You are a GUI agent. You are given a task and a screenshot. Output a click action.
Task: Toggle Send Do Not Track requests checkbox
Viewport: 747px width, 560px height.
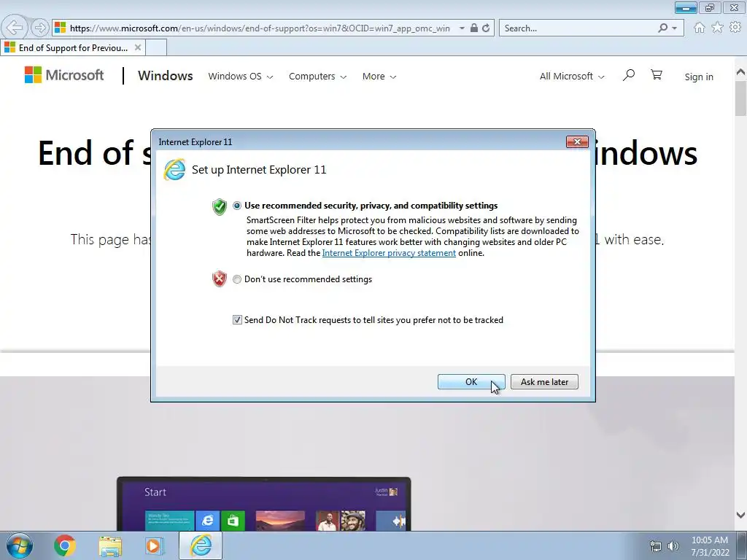(x=237, y=320)
